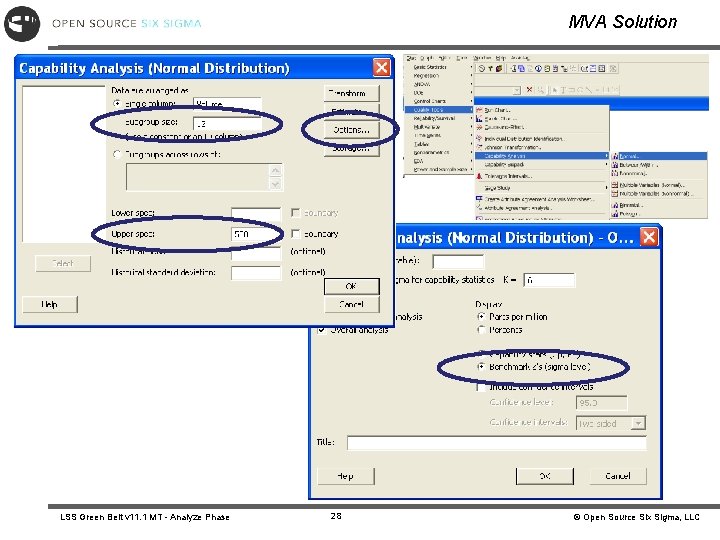Open the Tables menu entry
This screenshot has height=540, width=720.
tap(439, 144)
